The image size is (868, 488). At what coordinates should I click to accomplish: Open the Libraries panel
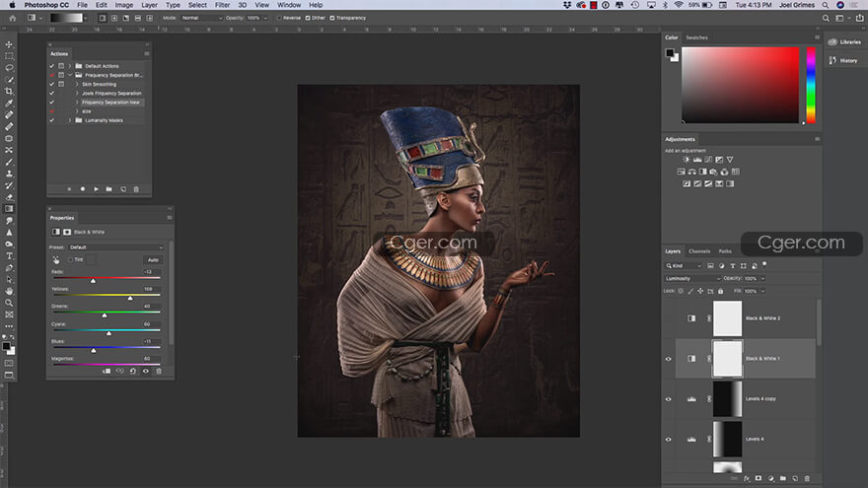[x=844, y=42]
